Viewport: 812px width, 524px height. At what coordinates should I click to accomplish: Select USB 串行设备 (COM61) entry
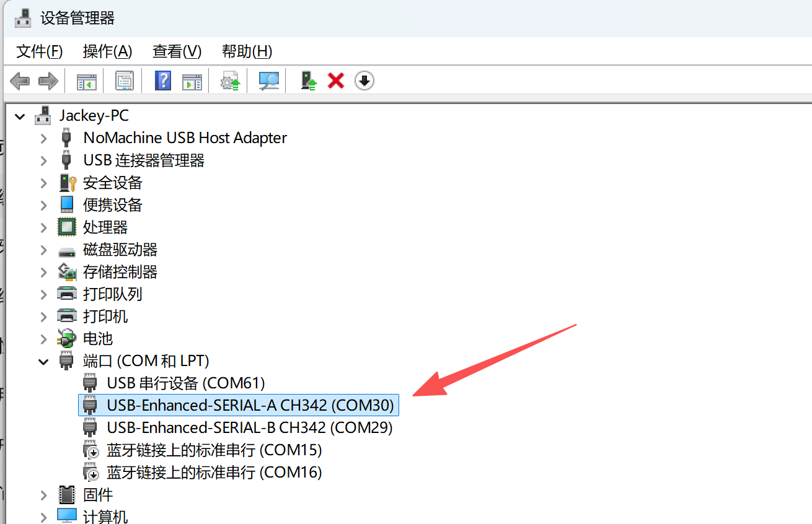(186, 383)
